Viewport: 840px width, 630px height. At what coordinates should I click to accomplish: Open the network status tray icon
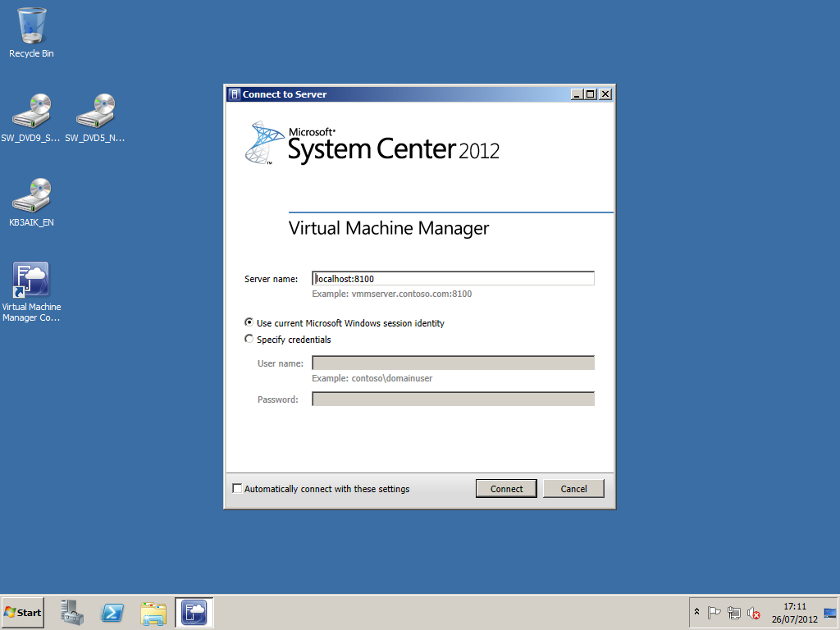(x=734, y=612)
